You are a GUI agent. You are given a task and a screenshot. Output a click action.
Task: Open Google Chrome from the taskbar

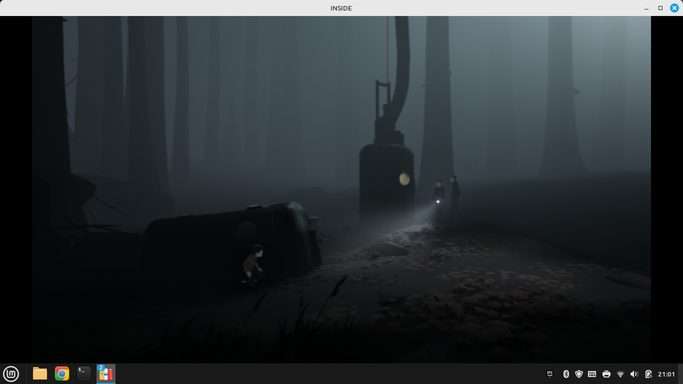(62, 374)
